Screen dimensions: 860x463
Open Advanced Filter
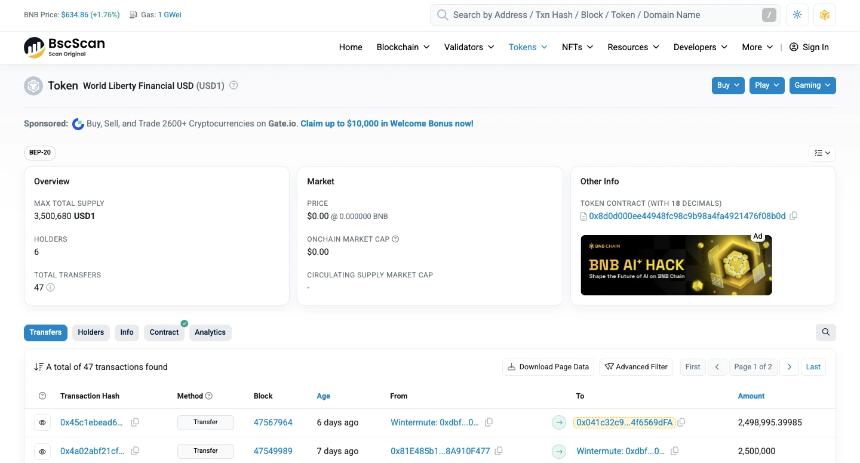pos(636,367)
